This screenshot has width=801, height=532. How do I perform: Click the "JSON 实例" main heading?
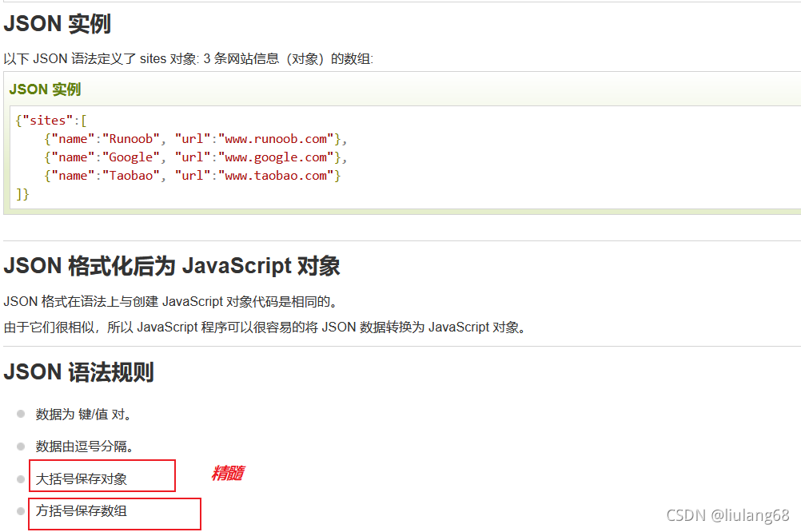pos(58,24)
